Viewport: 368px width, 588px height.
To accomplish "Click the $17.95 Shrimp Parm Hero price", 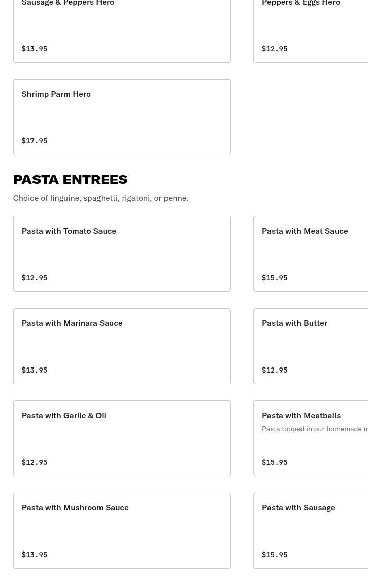I will pyautogui.click(x=35, y=141).
